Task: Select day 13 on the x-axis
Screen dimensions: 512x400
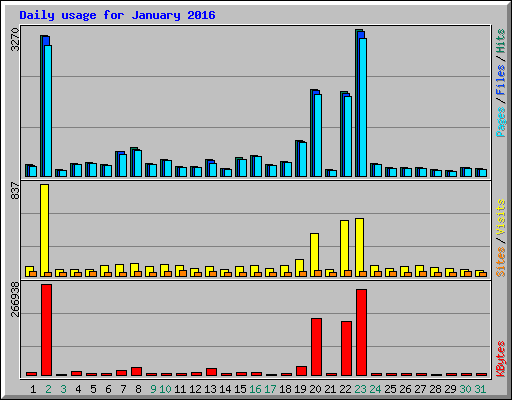Action: point(210,389)
